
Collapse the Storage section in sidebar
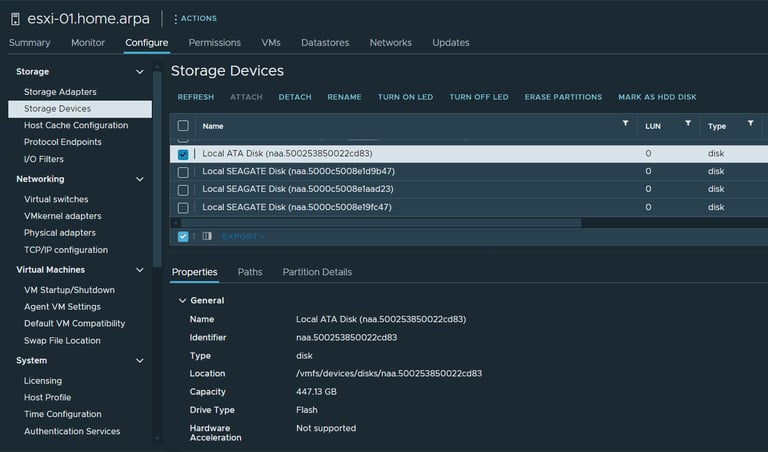(x=140, y=72)
